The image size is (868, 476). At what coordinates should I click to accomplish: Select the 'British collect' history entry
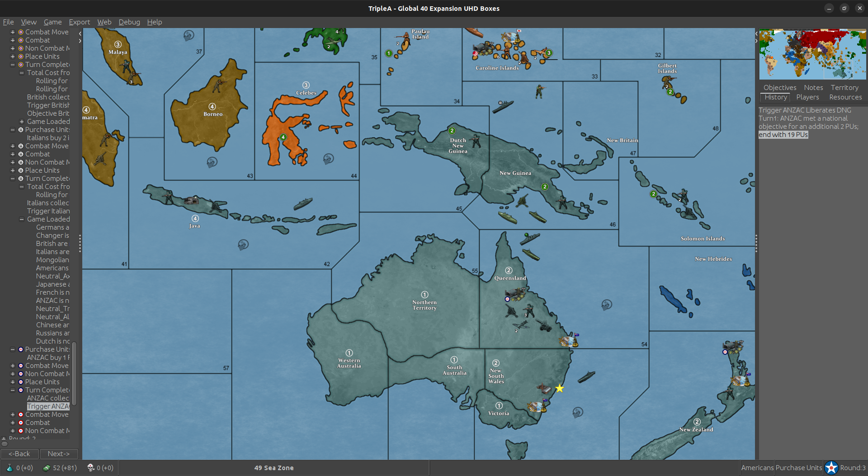tap(48, 97)
